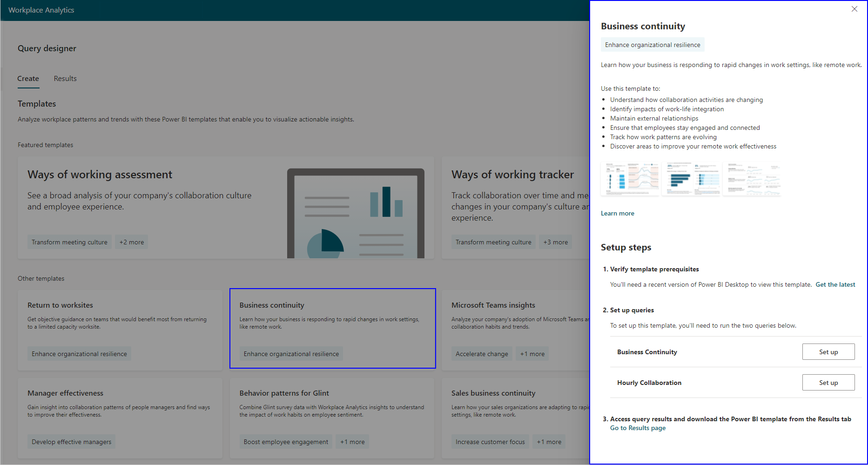This screenshot has width=868, height=465.
Task: Expand +1 more tags on Microsoft Teams insights
Action: [532, 354]
